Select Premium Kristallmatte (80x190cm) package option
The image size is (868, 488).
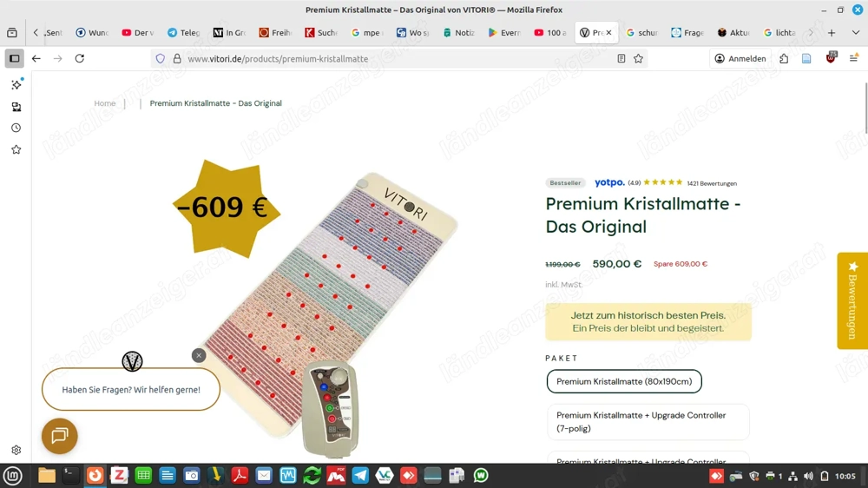[x=624, y=382]
